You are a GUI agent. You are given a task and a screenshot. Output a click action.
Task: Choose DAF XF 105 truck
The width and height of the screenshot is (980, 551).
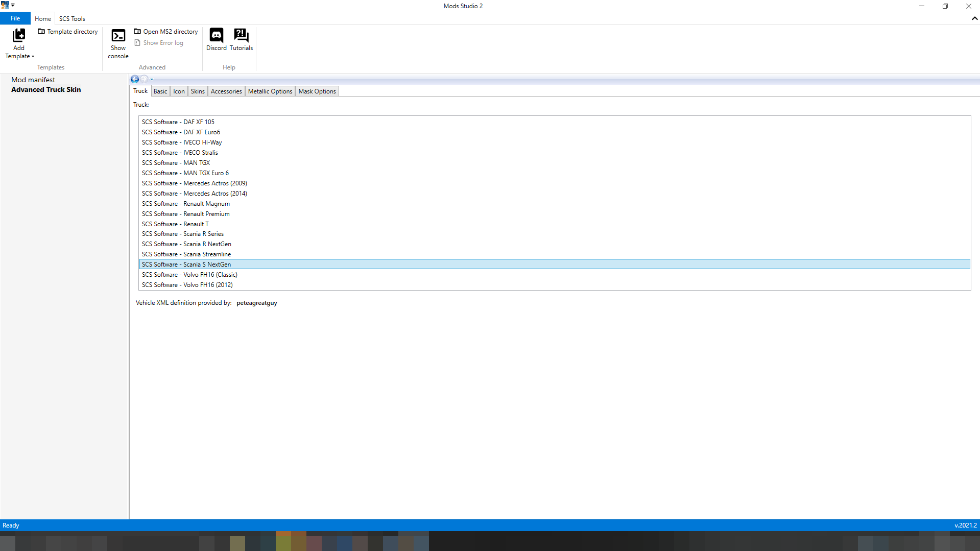555,122
